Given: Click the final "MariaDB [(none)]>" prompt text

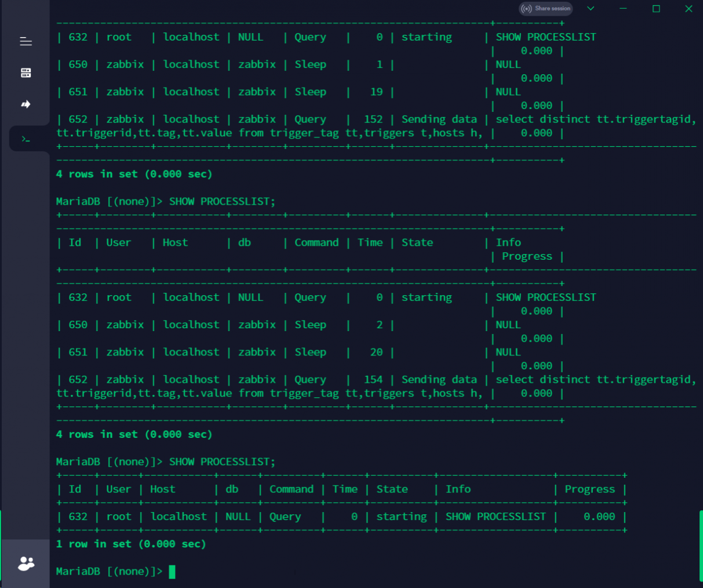Looking at the screenshot, I should coord(110,571).
